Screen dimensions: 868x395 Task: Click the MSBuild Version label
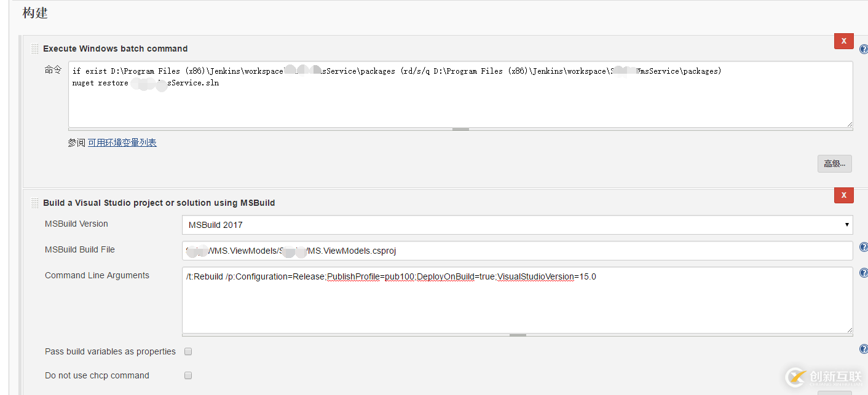(x=76, y=224)
